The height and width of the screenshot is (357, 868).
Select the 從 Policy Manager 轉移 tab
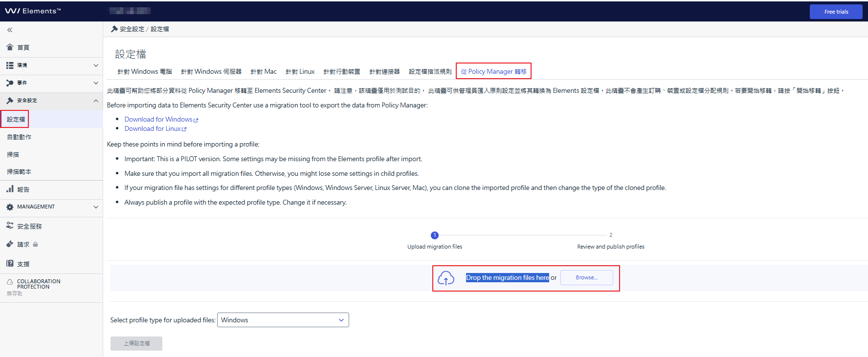click(x=494, y=71)
